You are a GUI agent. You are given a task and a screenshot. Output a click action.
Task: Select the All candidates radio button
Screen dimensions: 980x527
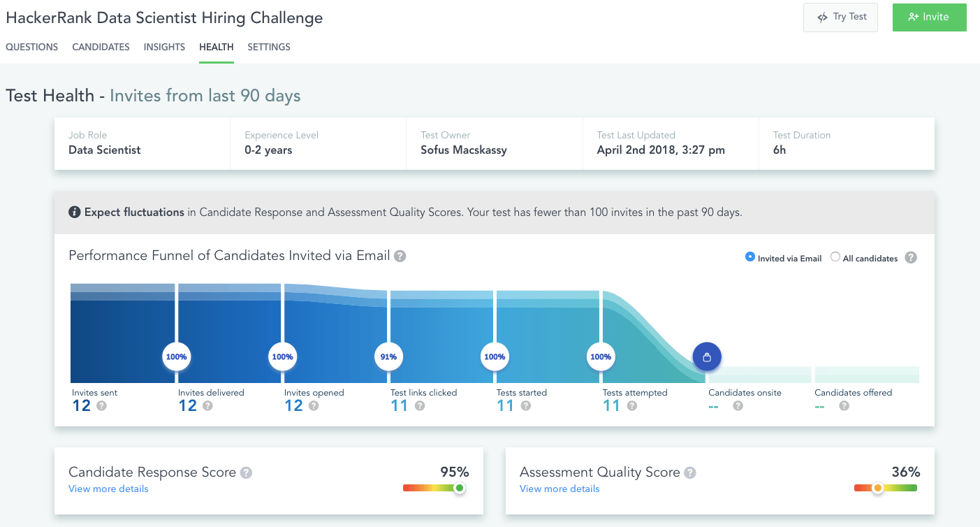[835, 257]
